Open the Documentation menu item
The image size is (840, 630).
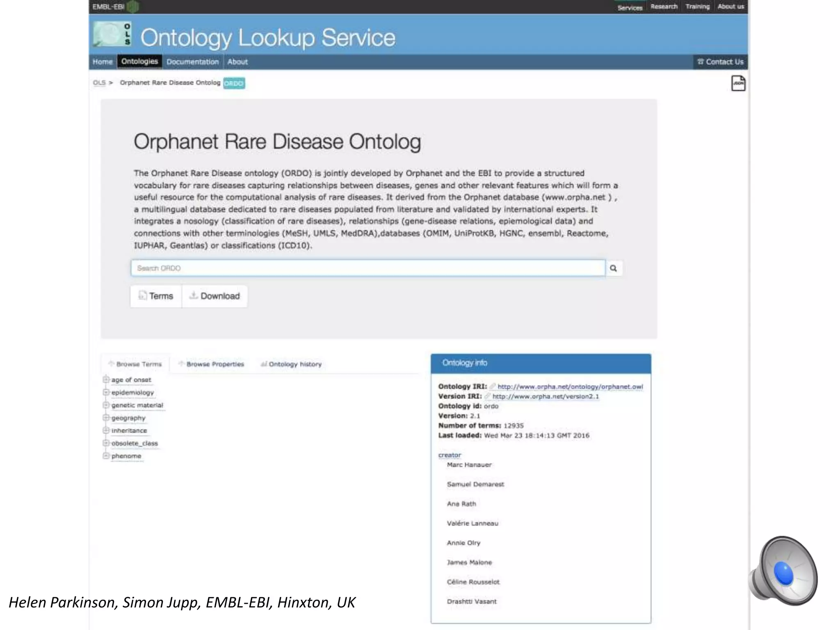pyautogui.click(x=192, y=62)
